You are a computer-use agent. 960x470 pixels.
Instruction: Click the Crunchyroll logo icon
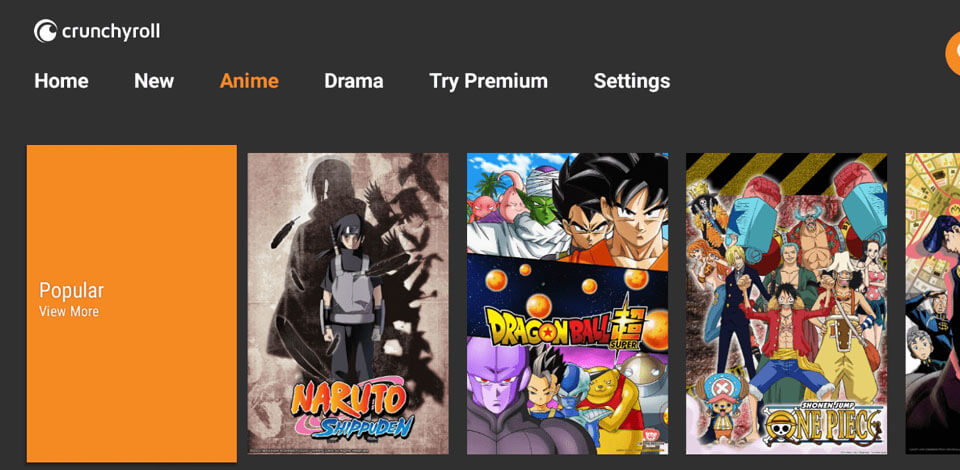point(45,31)
